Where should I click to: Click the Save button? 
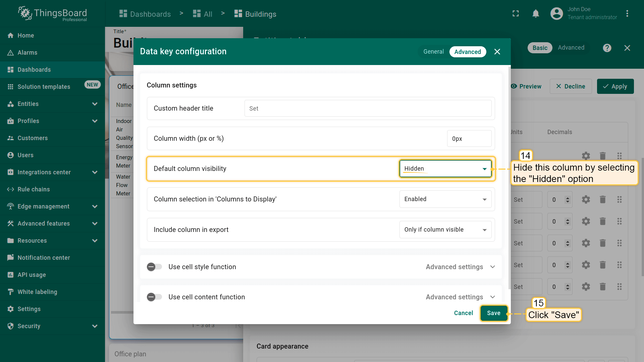pos(493,313)
